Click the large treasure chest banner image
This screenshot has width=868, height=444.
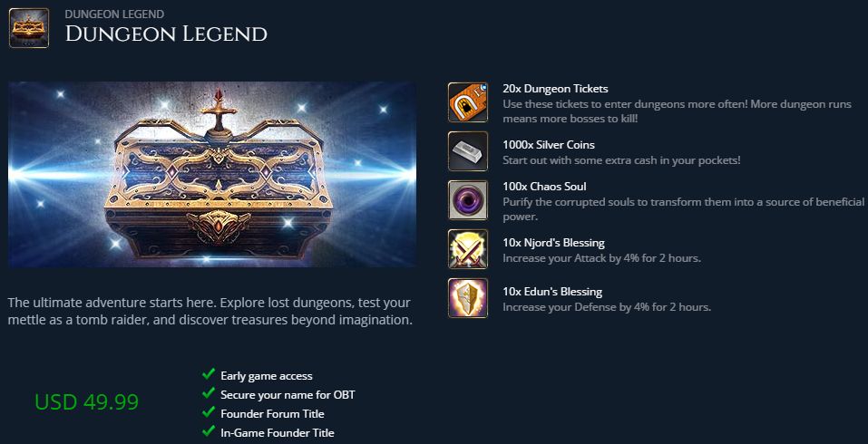click(x=212, y=175)
